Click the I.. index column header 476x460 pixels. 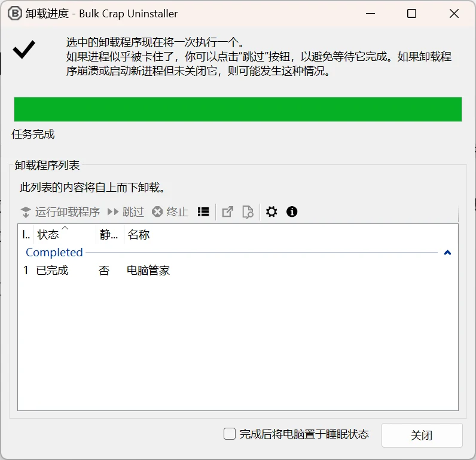[x=26, y=234]
